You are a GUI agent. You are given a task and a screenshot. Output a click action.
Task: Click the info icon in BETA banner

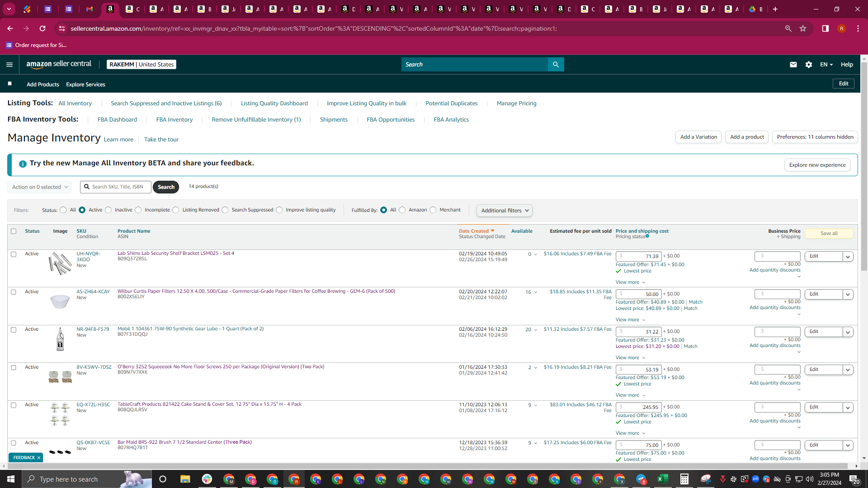click(23, 164)
